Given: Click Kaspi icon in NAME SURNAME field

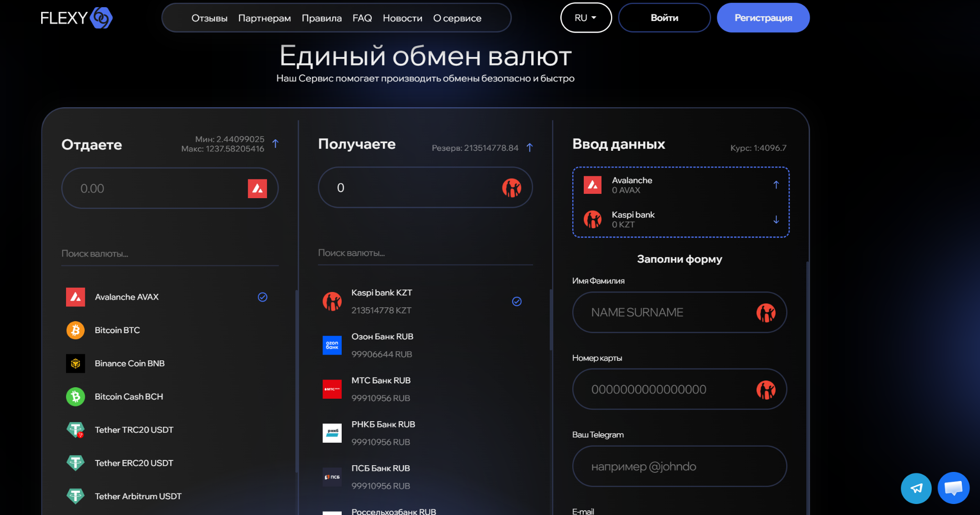Looking at the screenshot, I should 766,313.
